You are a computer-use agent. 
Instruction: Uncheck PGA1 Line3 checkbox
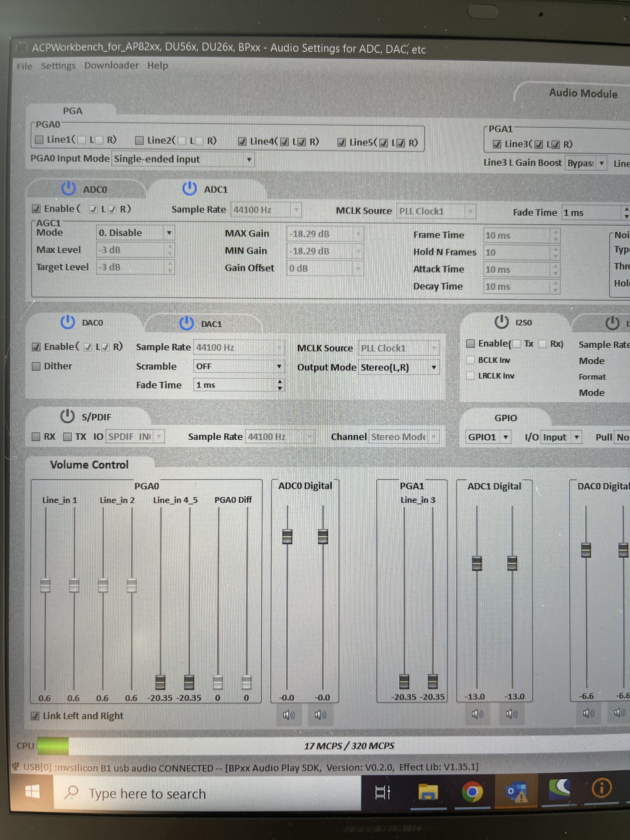[x=497, y=144]
